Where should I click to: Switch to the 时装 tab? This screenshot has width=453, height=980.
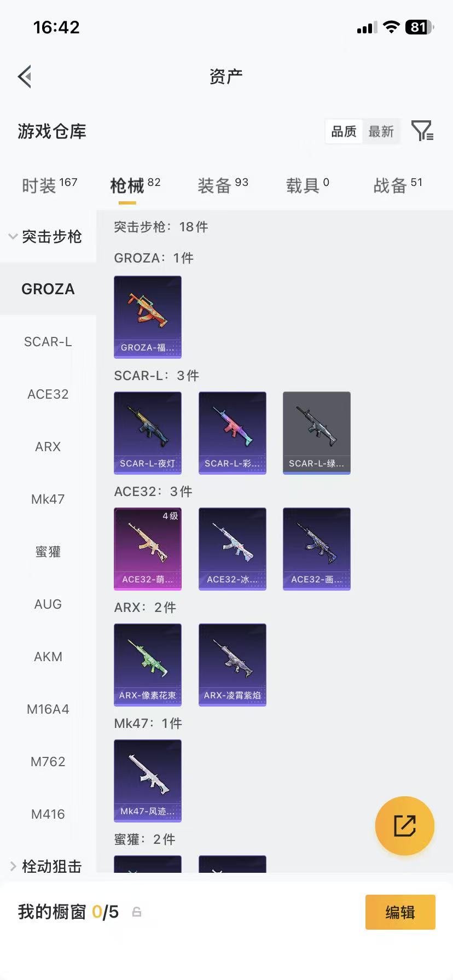tap(49, 186)
